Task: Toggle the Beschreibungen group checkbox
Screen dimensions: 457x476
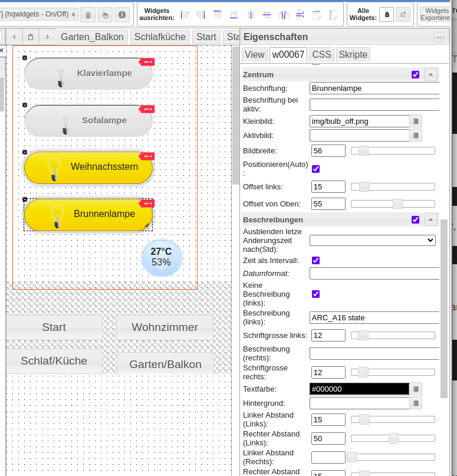Action: tap(415, 220)
